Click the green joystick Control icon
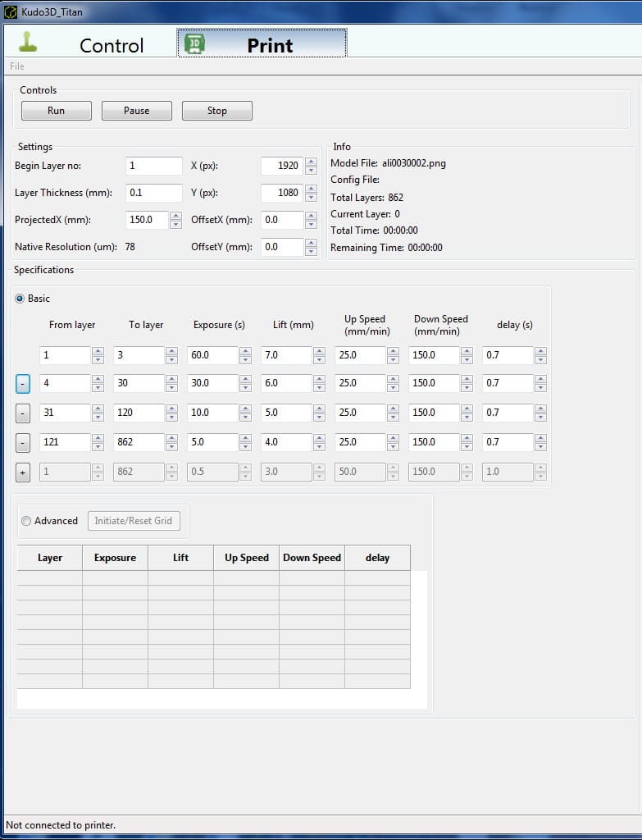 tap(29, 43)
